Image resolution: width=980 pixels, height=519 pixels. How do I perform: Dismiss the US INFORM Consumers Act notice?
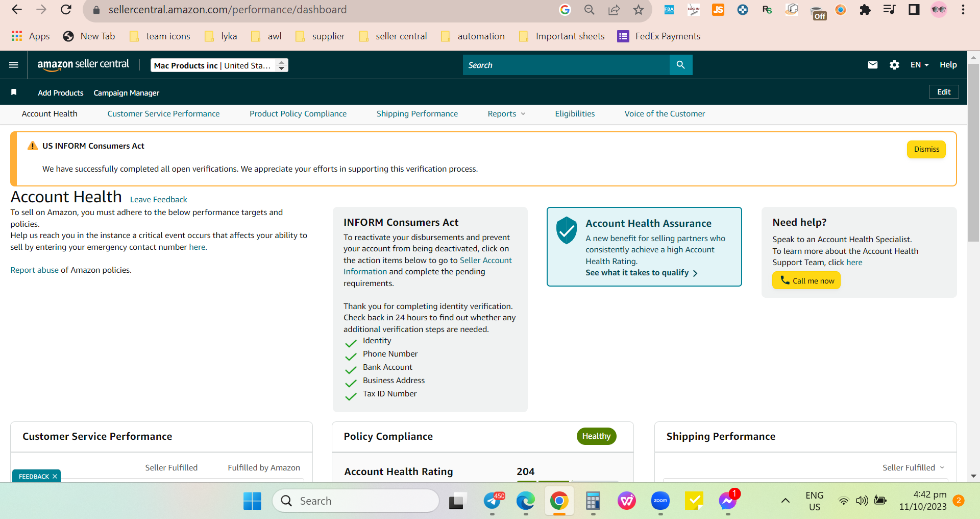tap(926, 149)
